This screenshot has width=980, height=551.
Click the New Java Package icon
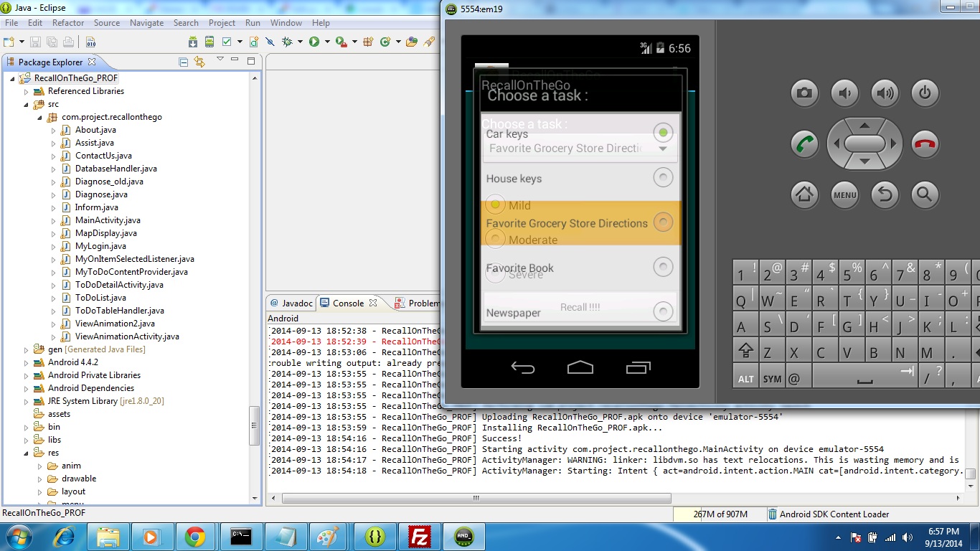pyautogui.click(x=368, y=42)
